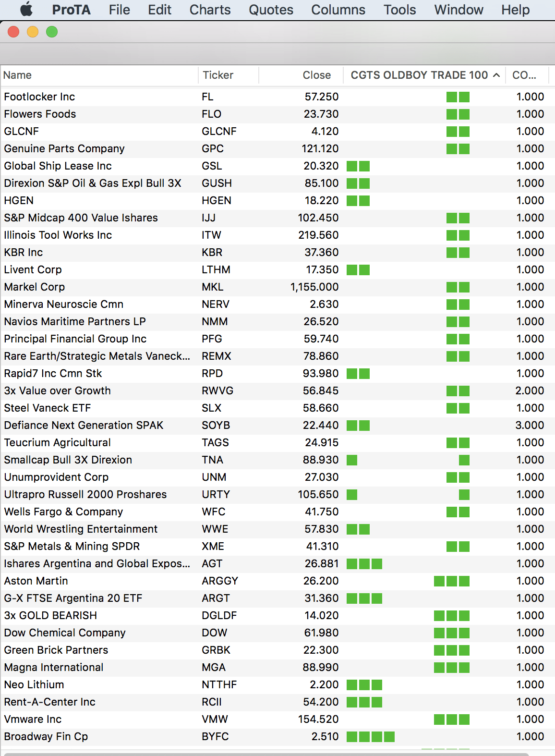Click the green bars in Livent Corp row
The image size is (555, 756).
point(358,270)
